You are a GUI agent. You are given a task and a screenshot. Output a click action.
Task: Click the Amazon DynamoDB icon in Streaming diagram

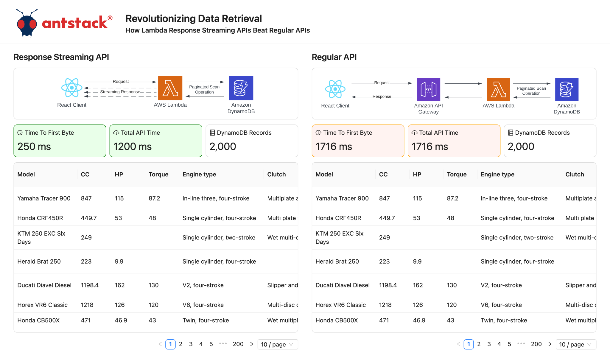[241, 88]
